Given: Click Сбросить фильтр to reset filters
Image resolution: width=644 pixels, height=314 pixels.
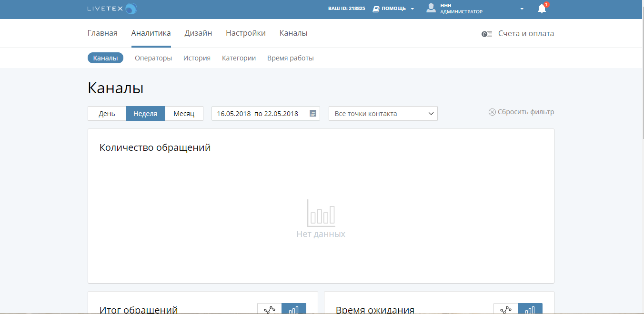Looking at the screenshot, I should click(x=522, y=111).
